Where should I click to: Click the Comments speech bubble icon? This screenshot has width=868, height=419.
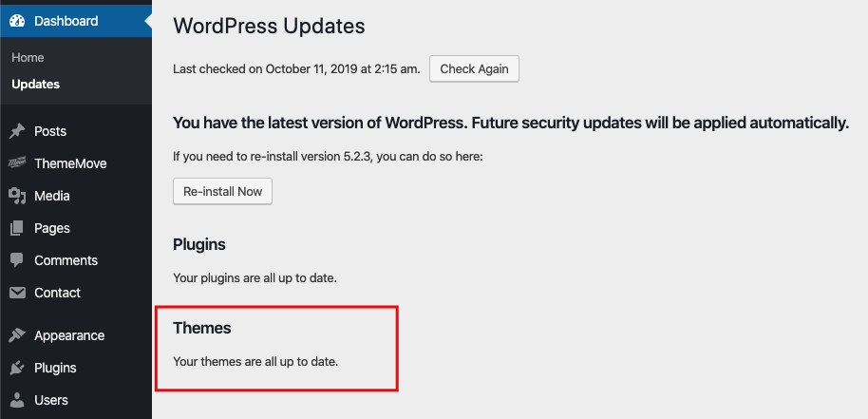(x=17, y=260)
